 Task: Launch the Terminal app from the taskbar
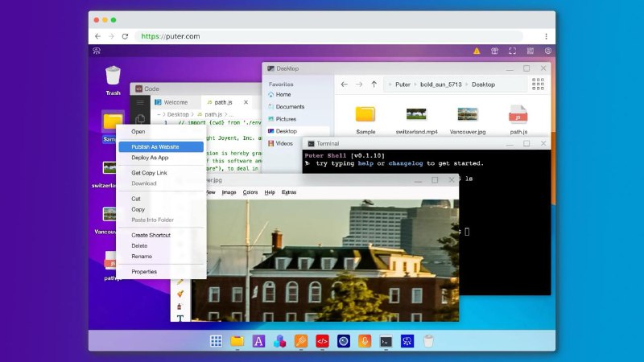pyautogui.click(x=386, y=341)
